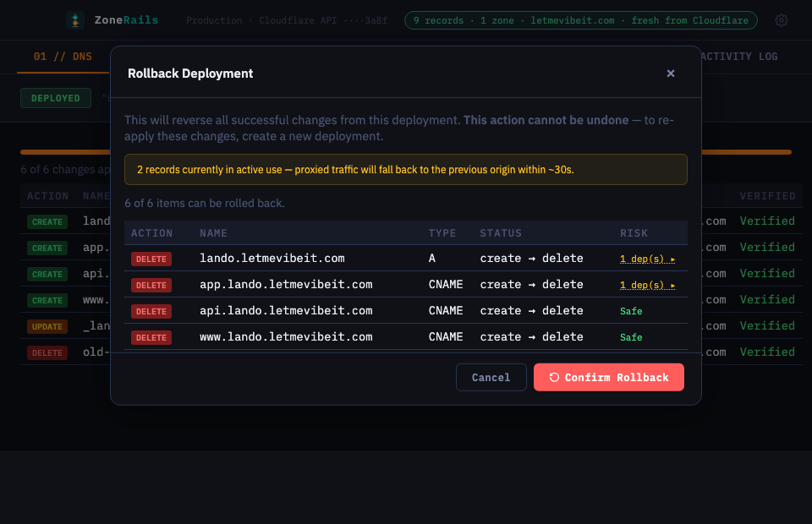Click CNAME cell for app.lando row

[446, 285]
